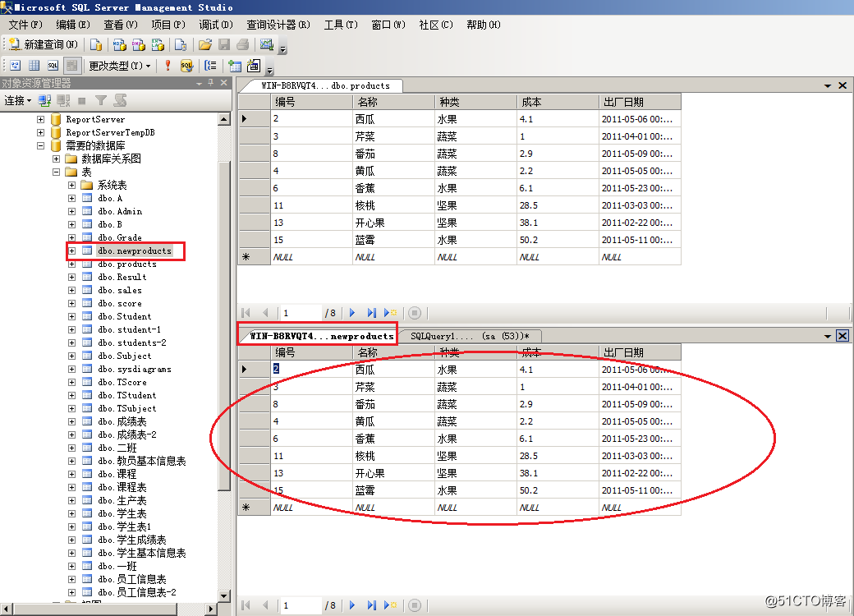Click the Print icon
Image resolution: width=854 pixels, height=616 pixels.
[x=243, y=44]
